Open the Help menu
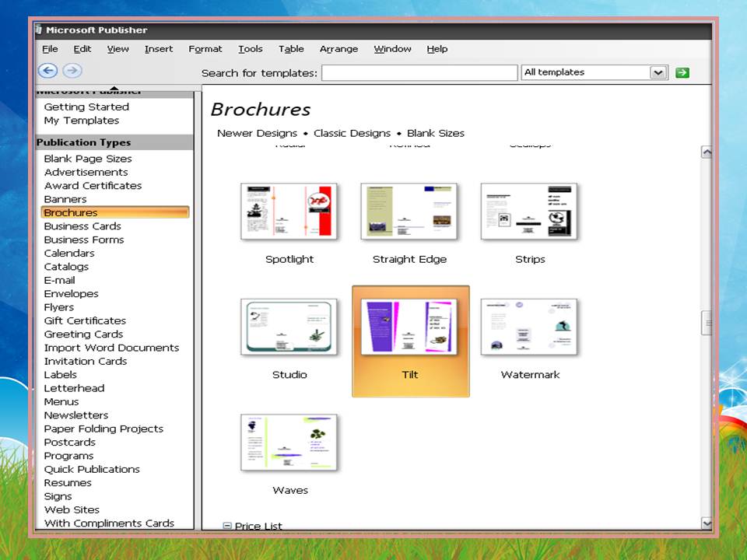The height and width of the screenshot is (560, 747). (x=437, y=49)
